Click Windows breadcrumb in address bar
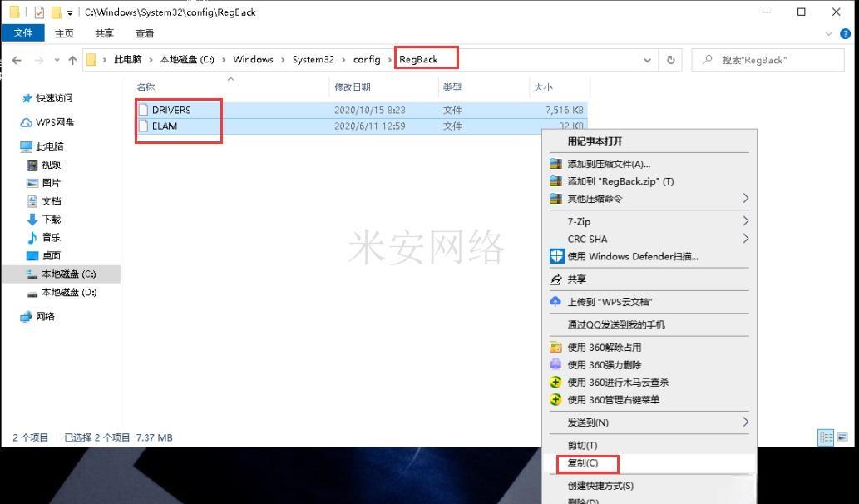This screenshot has height=504, width=859. (x=253, y=59)
